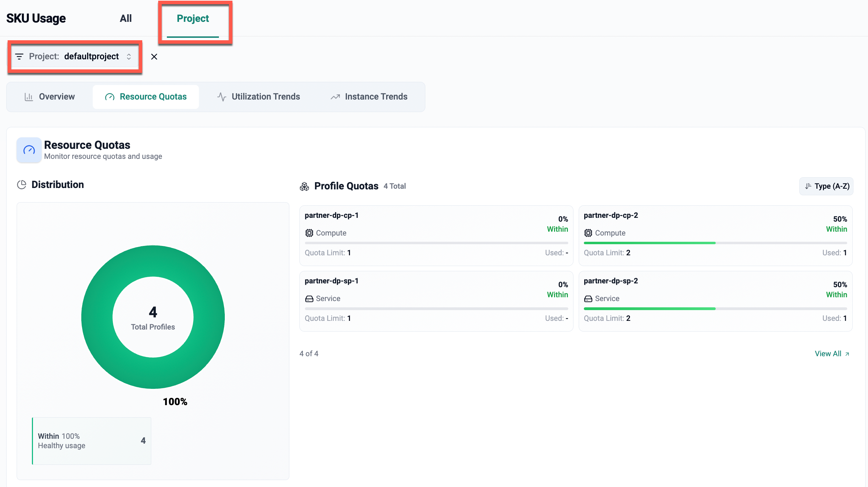The image size is (868, 487).
Task: Click the Service drive icon in partner-dp-sp-2
Action: pos(588,299)
